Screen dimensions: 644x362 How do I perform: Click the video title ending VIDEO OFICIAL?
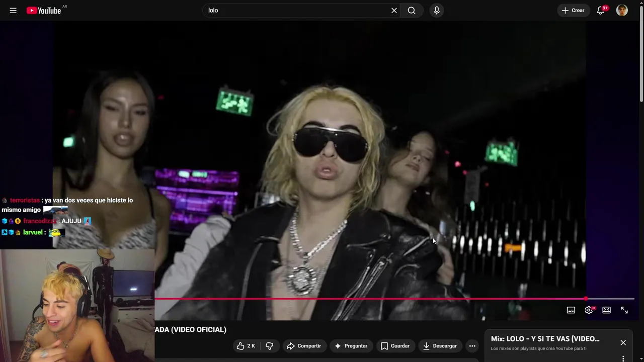191,330
